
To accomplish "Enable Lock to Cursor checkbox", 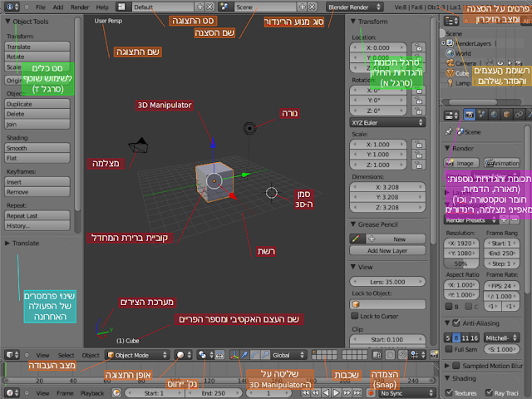I will coord(355,316).
